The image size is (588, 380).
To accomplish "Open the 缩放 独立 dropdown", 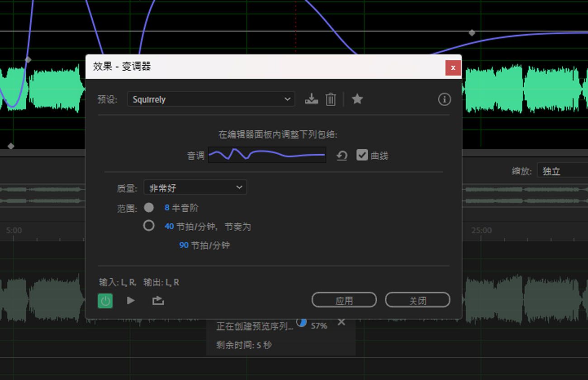I will tap(562, 171).
